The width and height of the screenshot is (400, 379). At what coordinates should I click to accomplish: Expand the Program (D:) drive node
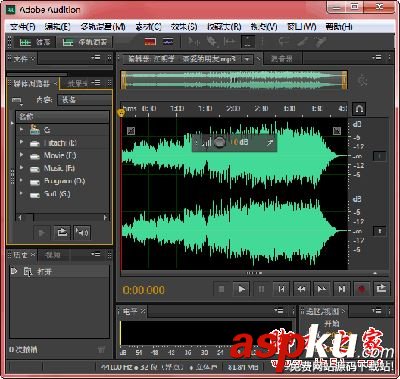(x=22, y=181)
